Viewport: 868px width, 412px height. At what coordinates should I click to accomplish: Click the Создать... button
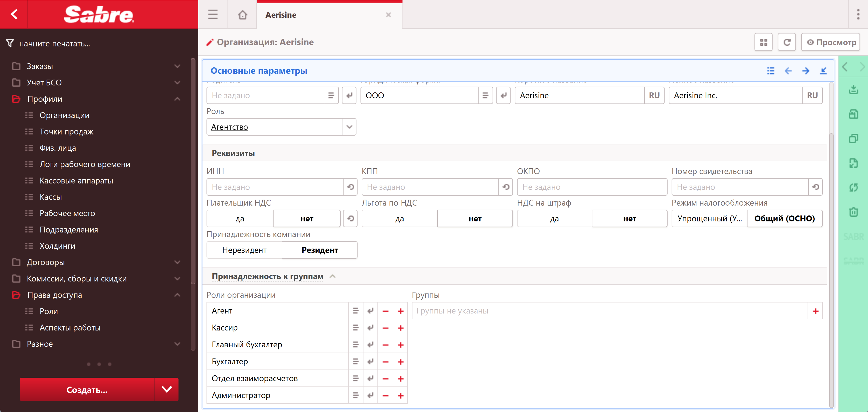point(87,389)
